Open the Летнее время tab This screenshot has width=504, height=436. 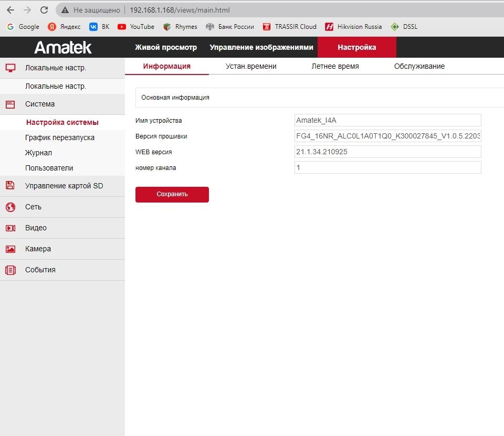(335, 66)
